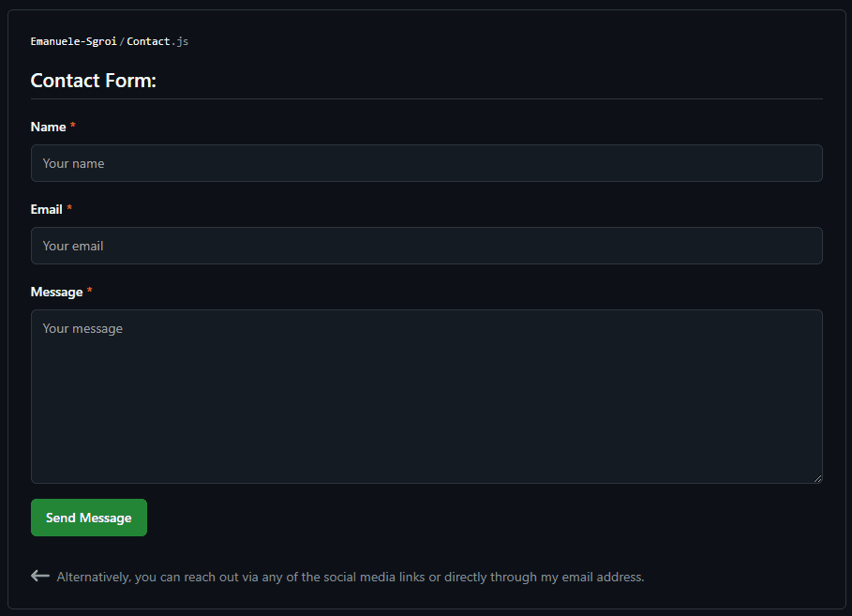Click the Email field label
The height and width of the screenshot is (616, 852).
tap(46, 209)
